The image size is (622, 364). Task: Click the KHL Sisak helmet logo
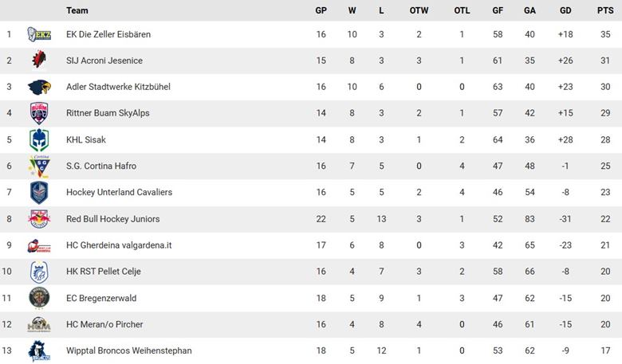[38, 139]
